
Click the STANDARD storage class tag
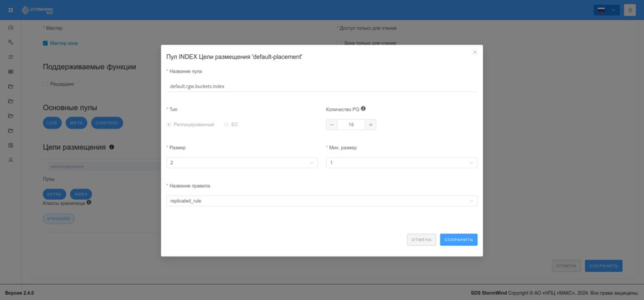point(59,219)
